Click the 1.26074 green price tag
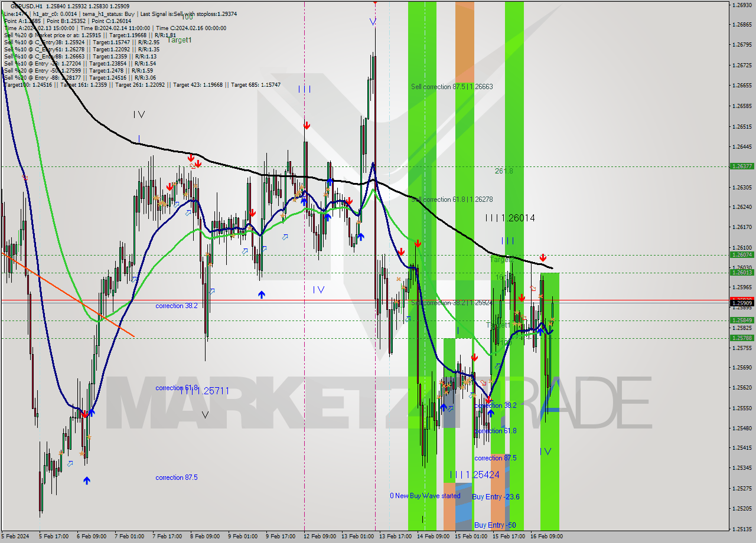Screen dimensions: 756x543 click(x=742, y=255)
